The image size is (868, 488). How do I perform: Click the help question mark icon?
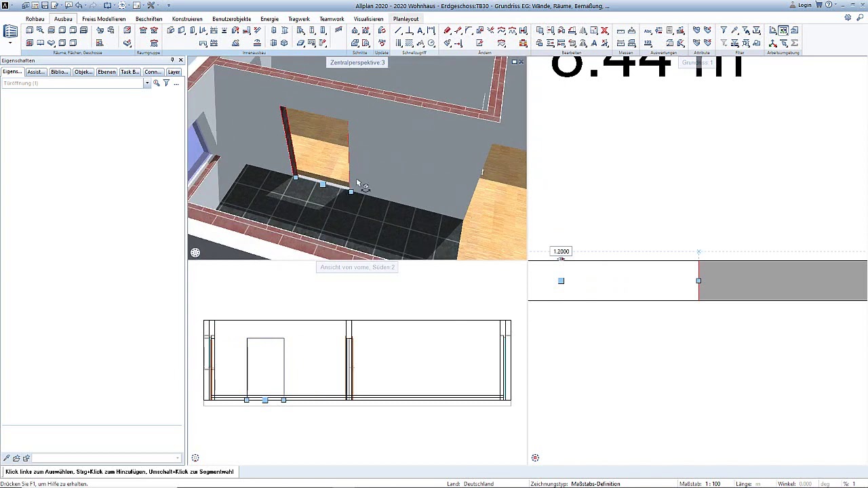point(829,5)
